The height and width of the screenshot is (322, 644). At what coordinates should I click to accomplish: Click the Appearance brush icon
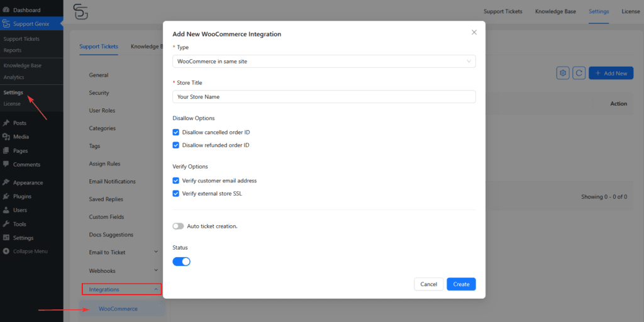tap(6, 183)
